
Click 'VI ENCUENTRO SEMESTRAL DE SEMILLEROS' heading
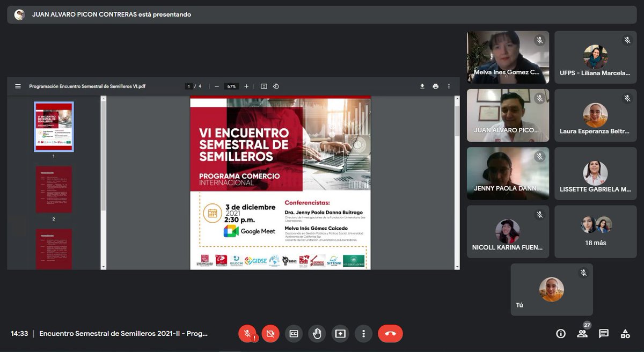point(244,144)
